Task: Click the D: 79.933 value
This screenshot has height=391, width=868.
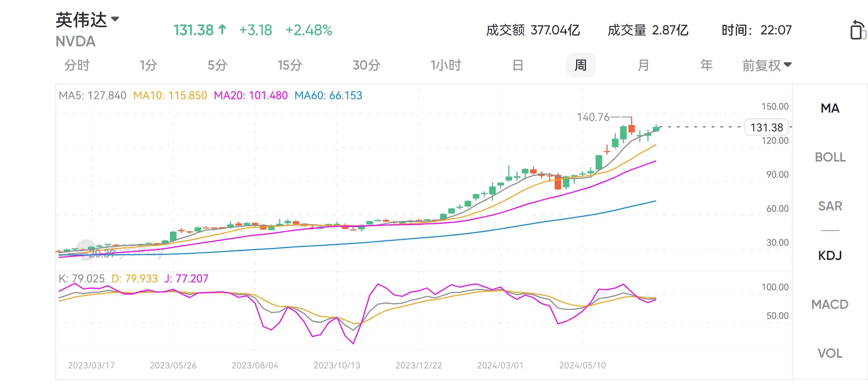Action: point(135,278)
